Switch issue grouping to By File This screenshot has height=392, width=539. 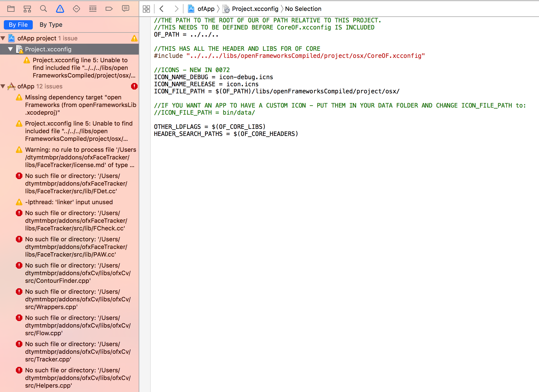pos(18,25)
